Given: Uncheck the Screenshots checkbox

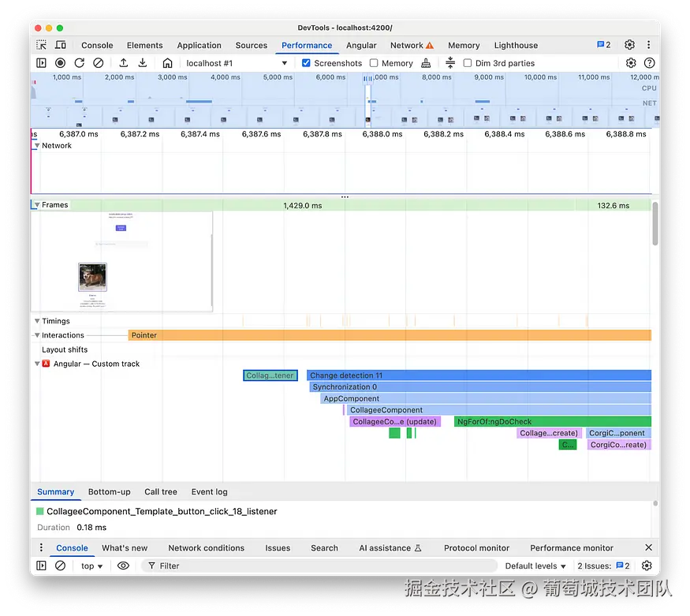Looking at the screenshot, I should (x=306, y=63).
